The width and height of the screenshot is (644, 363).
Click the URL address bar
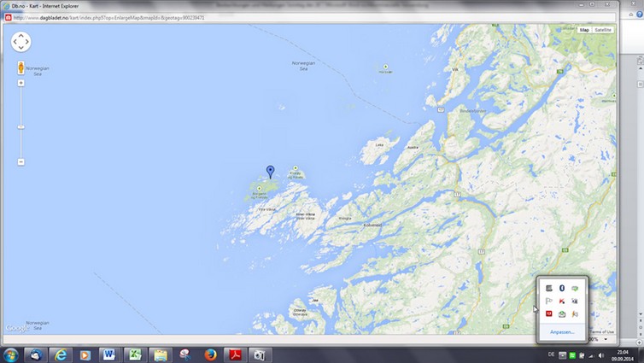pos(171,17)
